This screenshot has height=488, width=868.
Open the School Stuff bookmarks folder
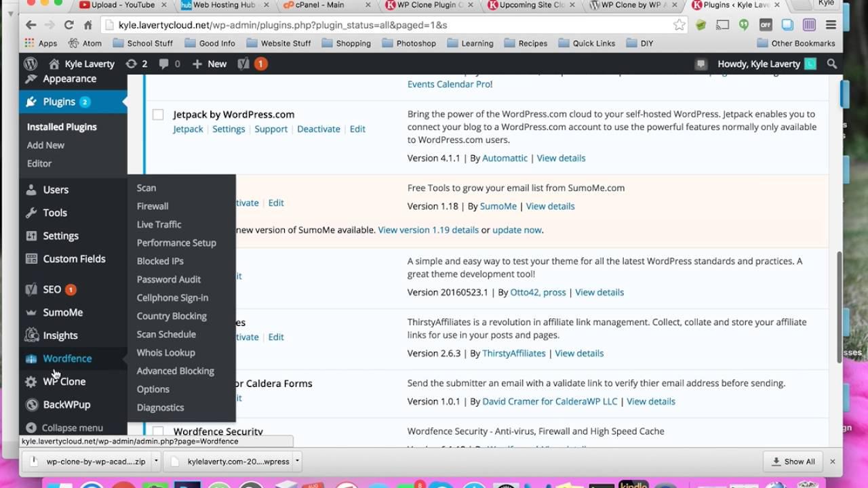[x=142, y=43]
